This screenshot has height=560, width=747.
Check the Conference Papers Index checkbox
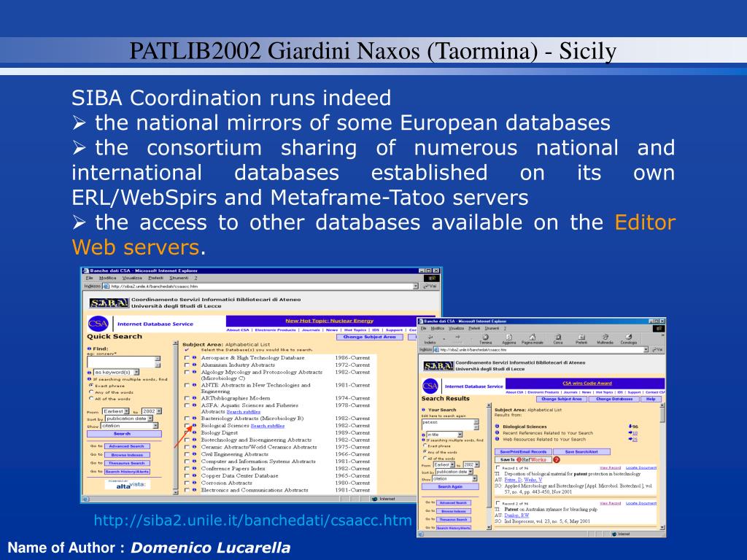point(187,469)
